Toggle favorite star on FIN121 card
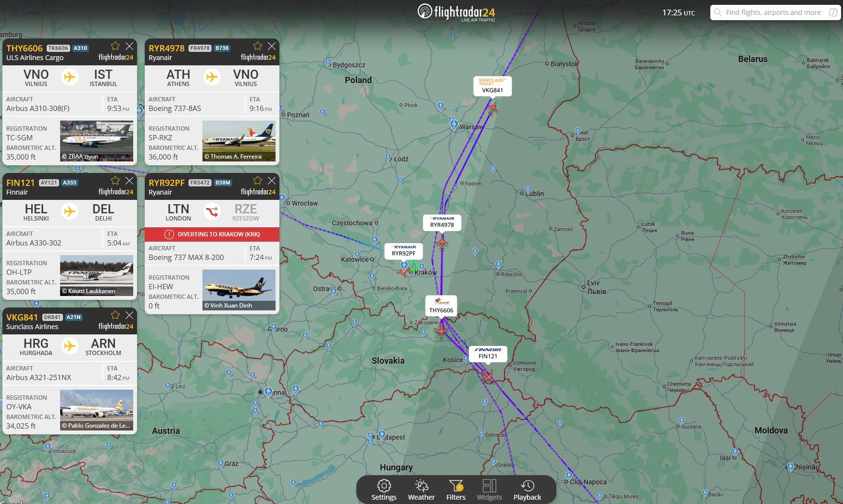Screen dimensions: 843x504 pyautogui.click(x=115, y=181)
